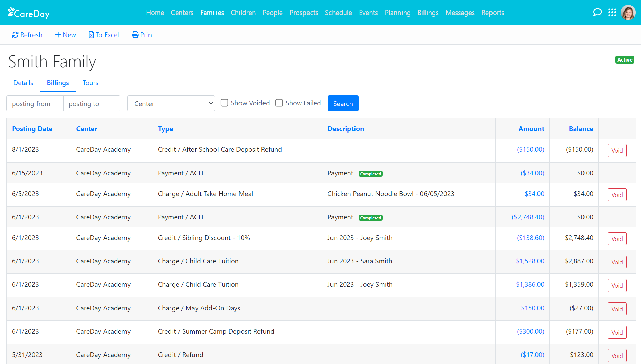Image resolution: width=641 pixels, height=364 pixels.
Task: Void the Adult Take Home Meal charge
Action: [x=617, y=194]
